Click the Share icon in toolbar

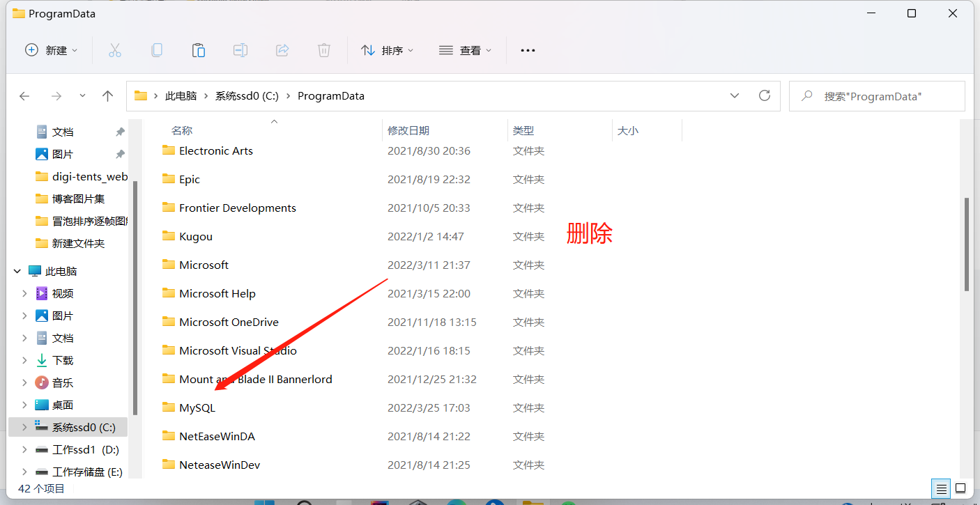coord(282,50)
